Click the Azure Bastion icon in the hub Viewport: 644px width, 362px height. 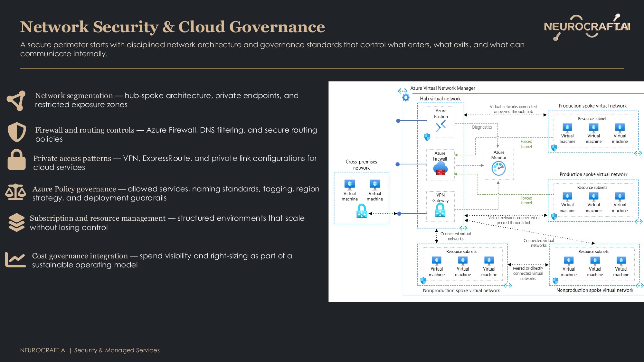(441, 126)
